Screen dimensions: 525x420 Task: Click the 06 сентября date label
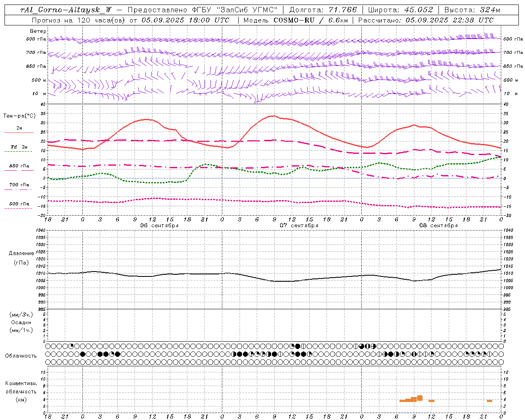[x=159, y=225]
